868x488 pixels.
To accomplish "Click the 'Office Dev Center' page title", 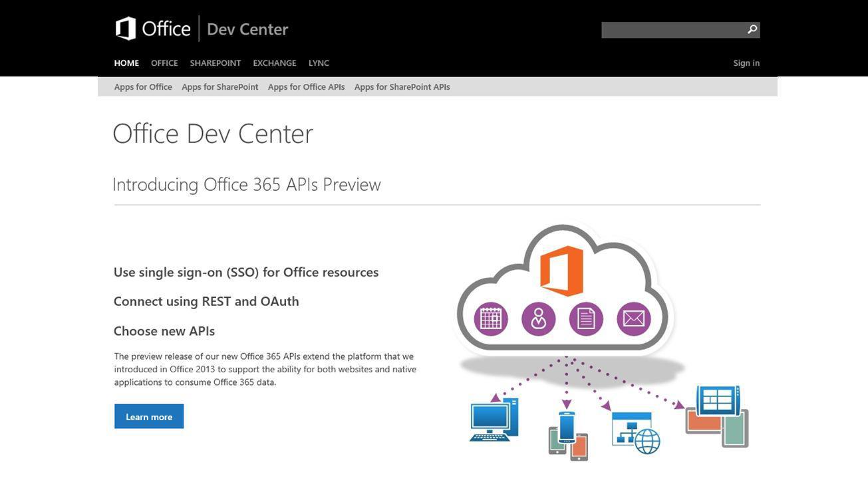I will (213, 133).
